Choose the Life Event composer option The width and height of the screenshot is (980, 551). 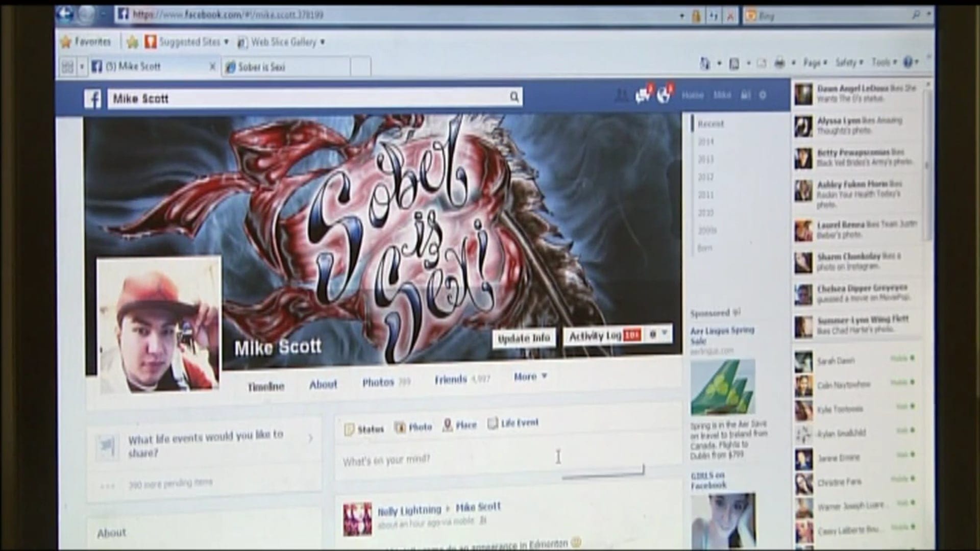click(513, 423)
